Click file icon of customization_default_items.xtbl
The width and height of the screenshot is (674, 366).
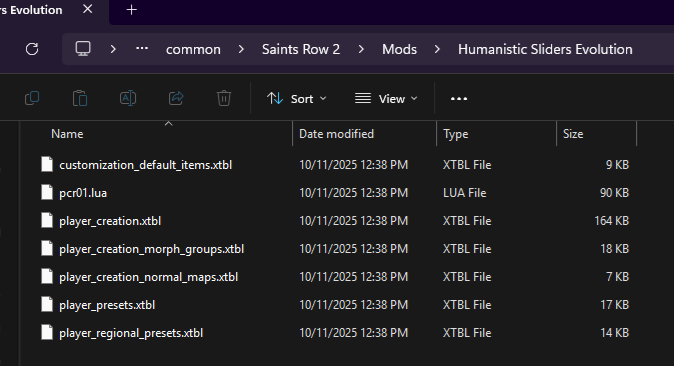47,164
